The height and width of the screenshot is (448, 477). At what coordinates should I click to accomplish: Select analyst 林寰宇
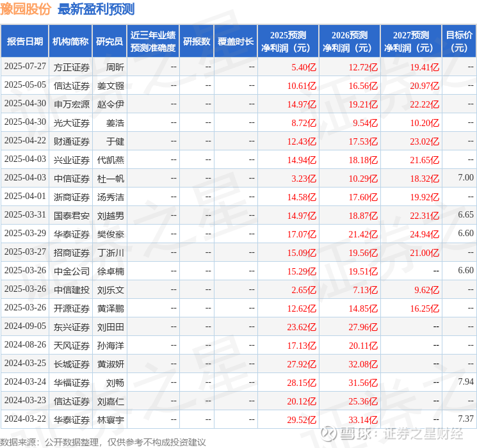[x=111, y=420]
